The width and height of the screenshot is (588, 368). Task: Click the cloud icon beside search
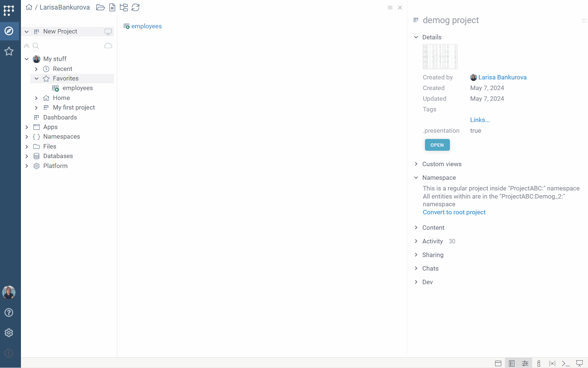108,46
